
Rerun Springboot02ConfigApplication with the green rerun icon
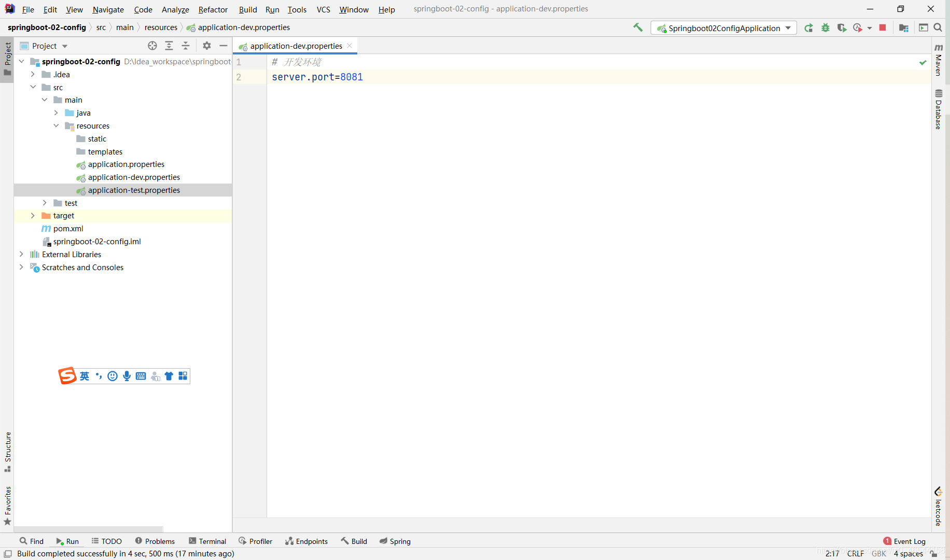pyautogui.click(x=808, y=28)
